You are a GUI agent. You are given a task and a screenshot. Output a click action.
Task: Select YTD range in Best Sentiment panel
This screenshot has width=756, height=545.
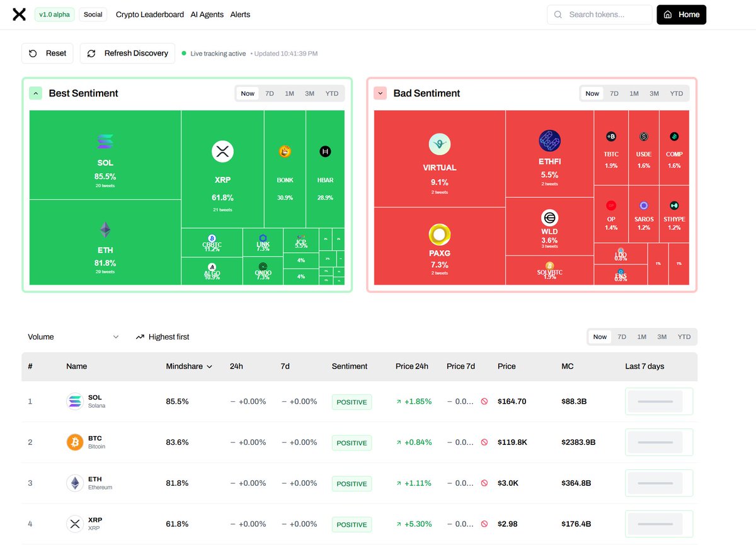332,93
